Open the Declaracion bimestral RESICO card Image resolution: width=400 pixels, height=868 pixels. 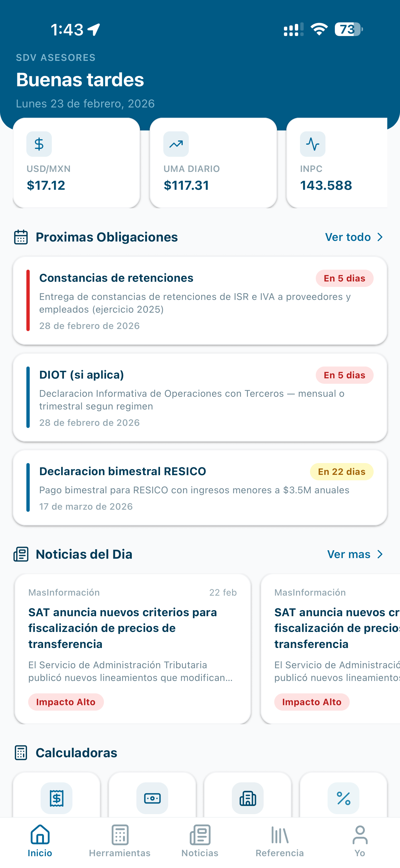pyautogui.click(x=200, y=488)
